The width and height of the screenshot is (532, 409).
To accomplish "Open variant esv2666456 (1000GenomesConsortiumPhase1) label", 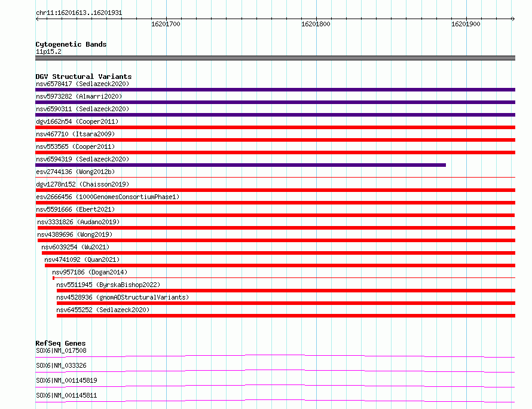I will pos(108,197).
